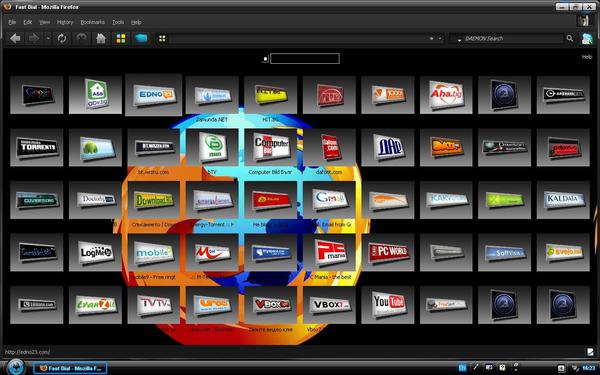This screenshot has width=600, height=375.
Task: Go to the Home page icon
Action: [x=101, y=38]
